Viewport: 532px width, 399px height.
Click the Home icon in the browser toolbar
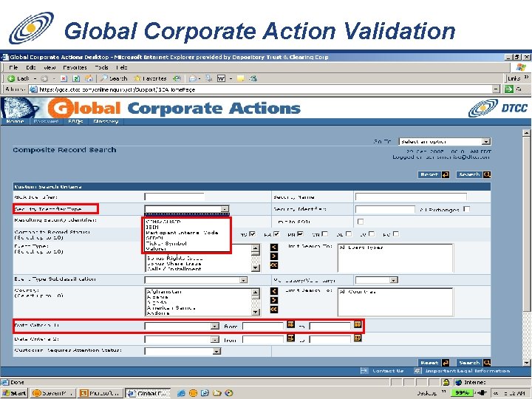pyautogui.click(x=89, y=79)
